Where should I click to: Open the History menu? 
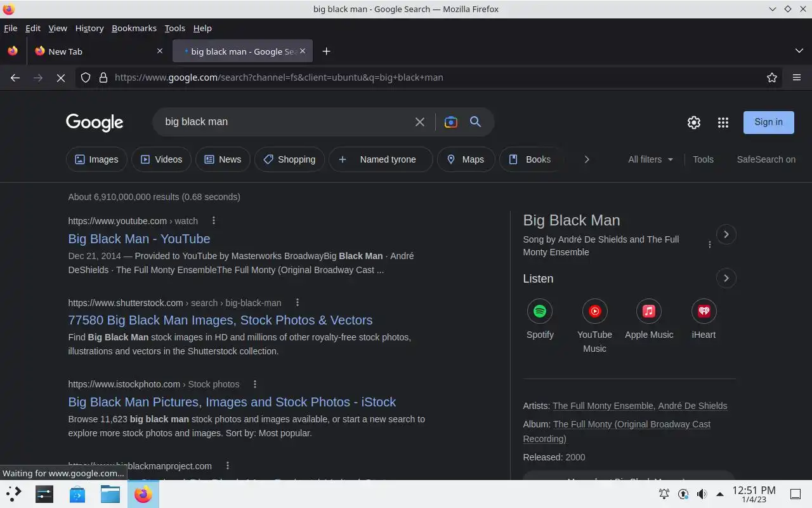point(89,28)
